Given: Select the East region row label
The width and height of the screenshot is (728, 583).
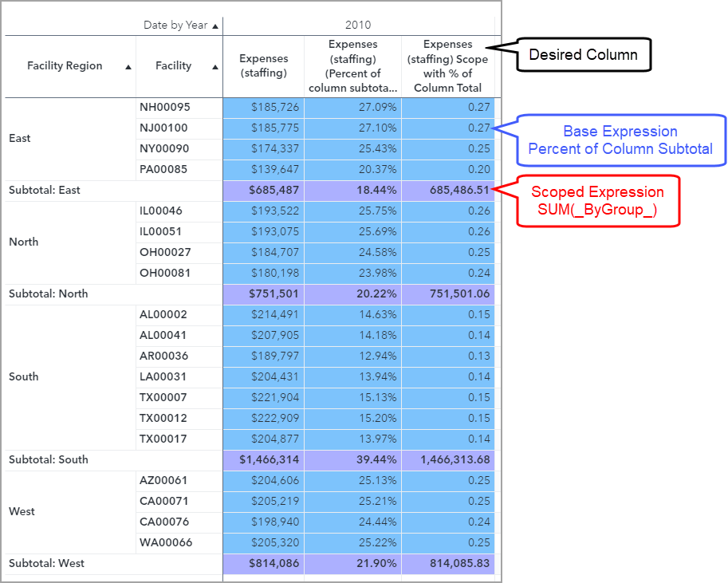Looking at the screenshot, I should [x=20, y=139].
